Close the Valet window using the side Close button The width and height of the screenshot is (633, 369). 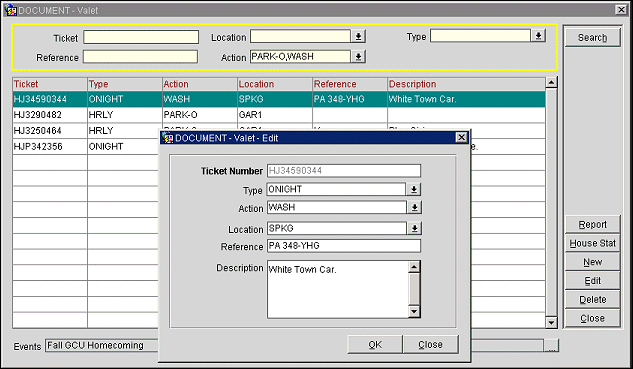point(592,318)
